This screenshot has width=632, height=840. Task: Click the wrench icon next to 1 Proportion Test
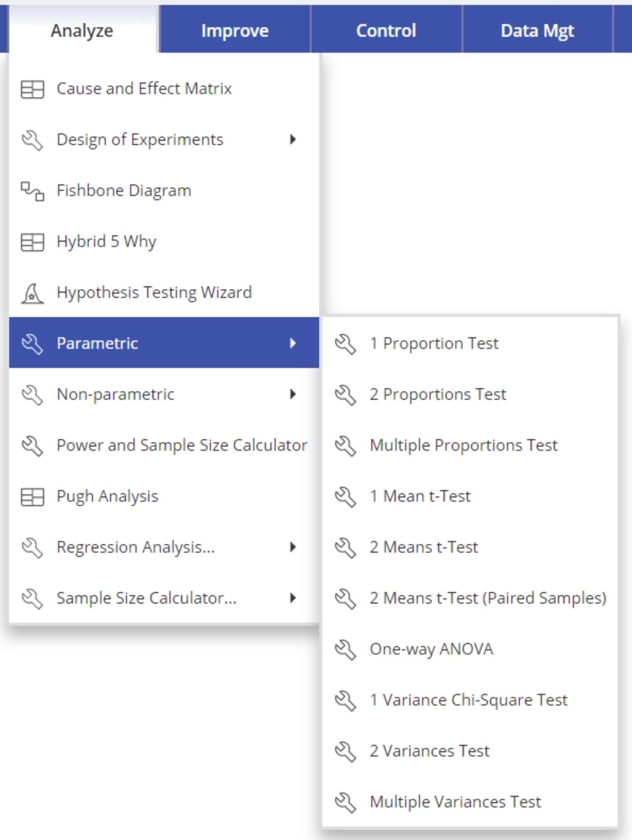point(345,344)
